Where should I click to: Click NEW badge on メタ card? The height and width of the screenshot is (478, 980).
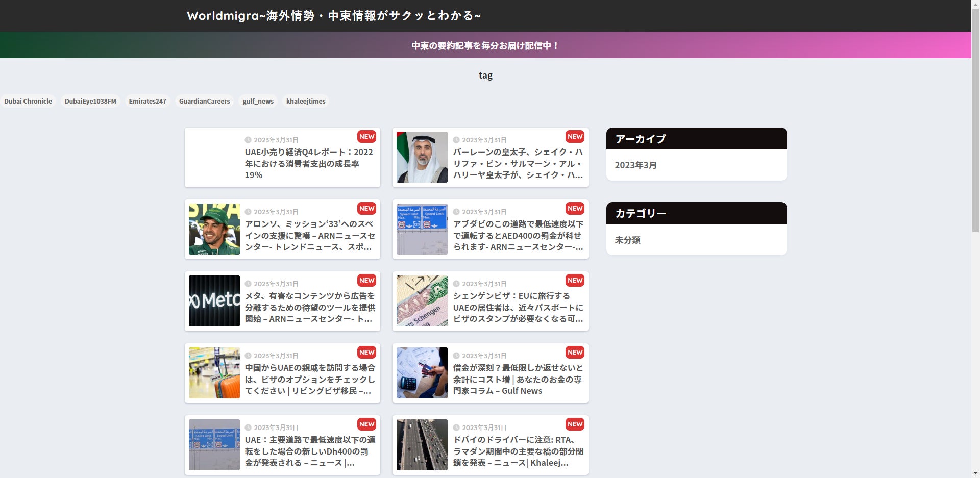[366, 280]
